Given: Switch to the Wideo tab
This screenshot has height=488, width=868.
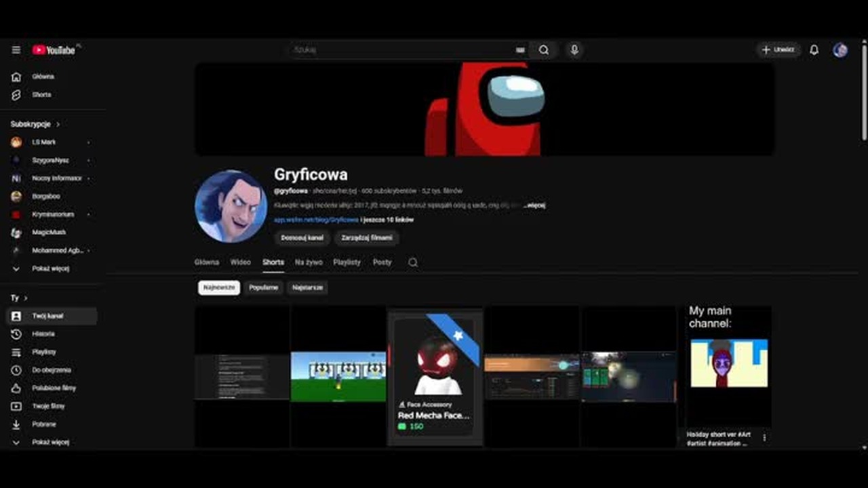Looking at the screenshot, I should point(240,262).
